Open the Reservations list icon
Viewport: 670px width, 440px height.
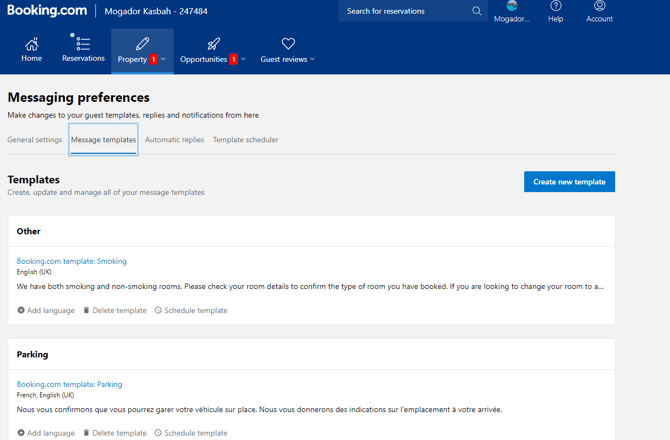point(83,43)
